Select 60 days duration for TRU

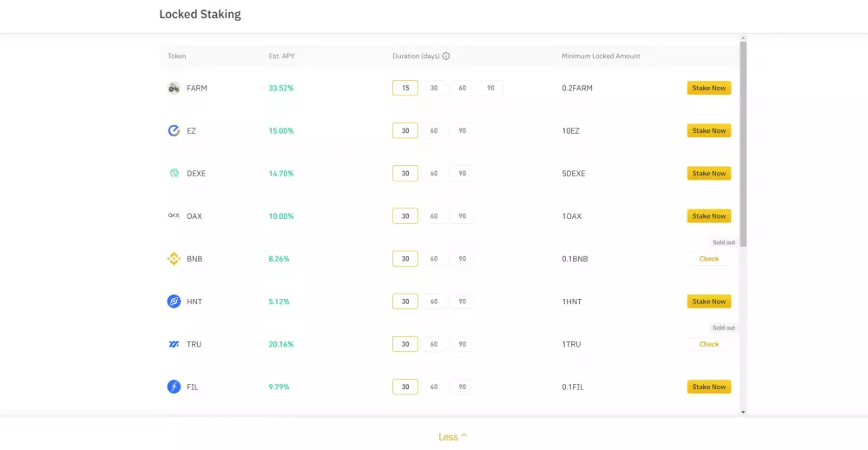(x=434, y=344)
